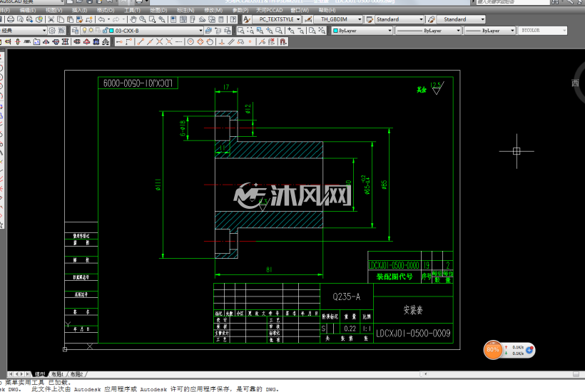Click the Plot printer icon
The image size is (585, 392).
click(x=11, y=19)
